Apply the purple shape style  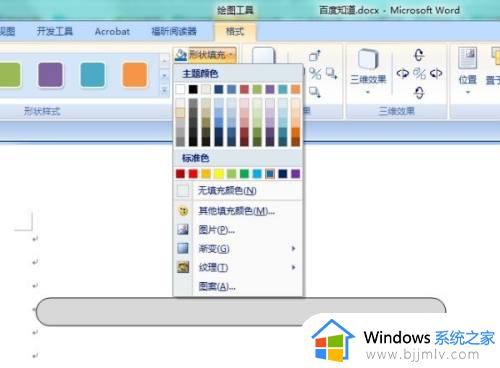tap(50, 75)
